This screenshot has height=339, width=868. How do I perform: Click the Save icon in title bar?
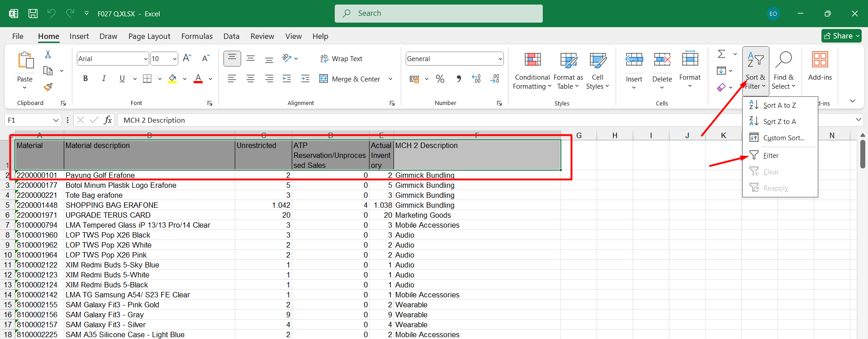(x=33, y=14)
